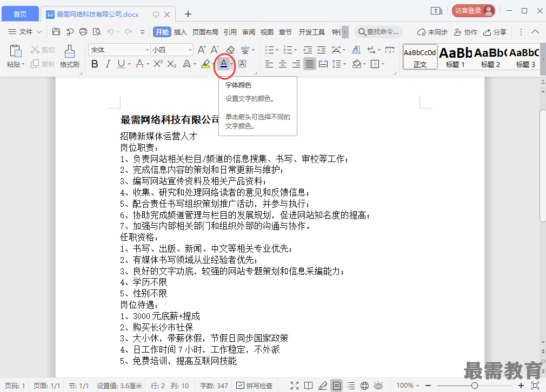
Task: Toggle Underline formatting
Action: pyautogui.click(x=121, y=64)
